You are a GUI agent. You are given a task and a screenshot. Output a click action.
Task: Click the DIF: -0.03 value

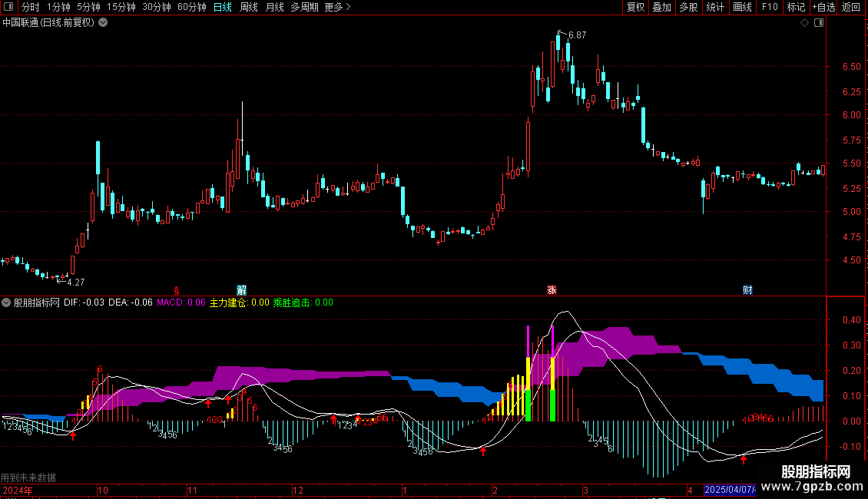[x=84, y=302]
